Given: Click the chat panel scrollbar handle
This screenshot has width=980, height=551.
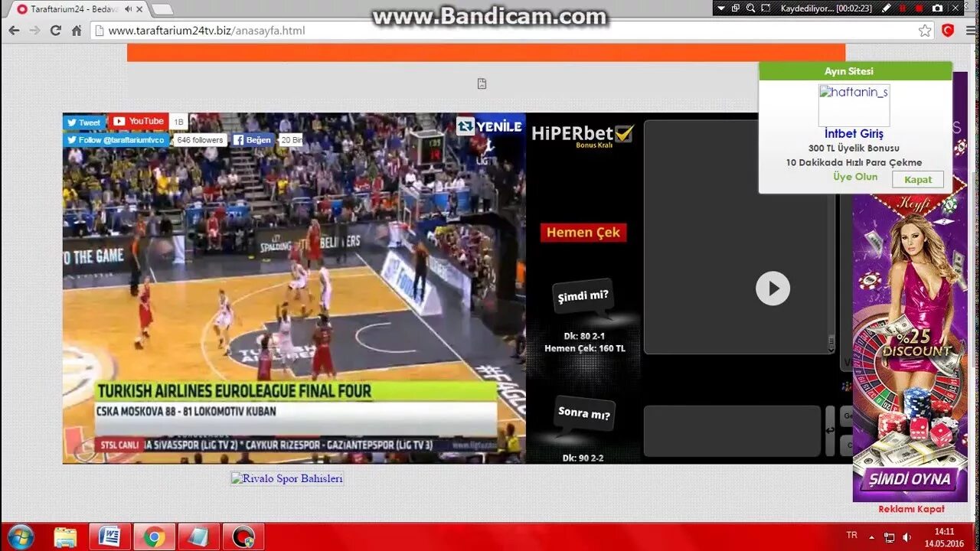Looking at the screenshot, I should coord(831,342).
